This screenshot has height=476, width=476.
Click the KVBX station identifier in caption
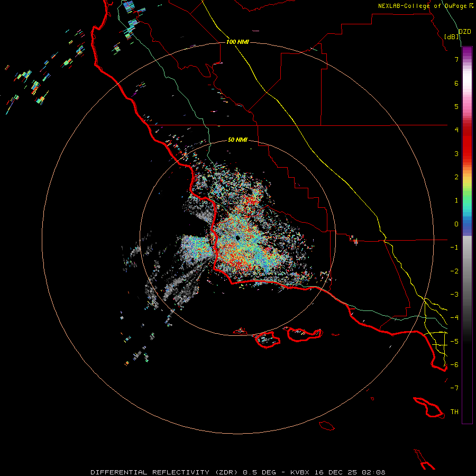[300, 472]
